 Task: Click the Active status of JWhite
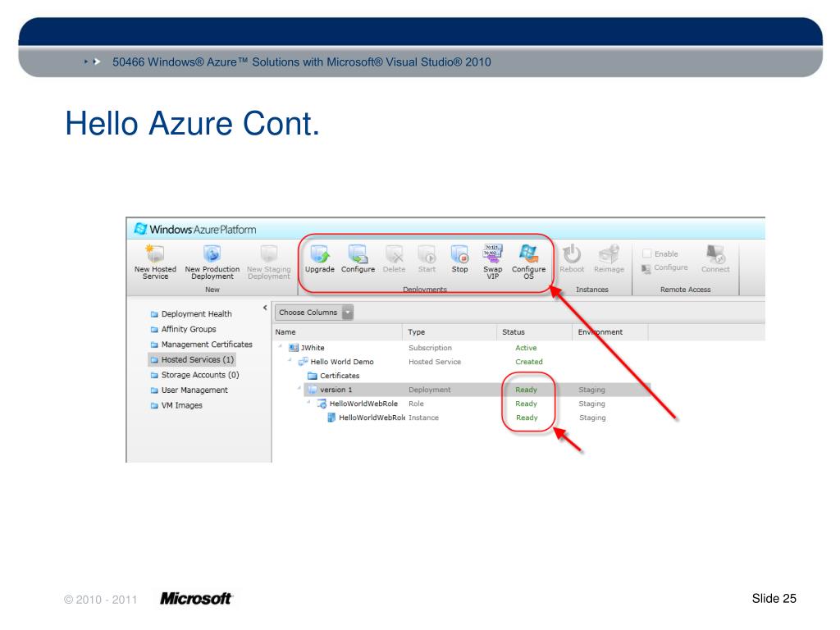[526, 348]
